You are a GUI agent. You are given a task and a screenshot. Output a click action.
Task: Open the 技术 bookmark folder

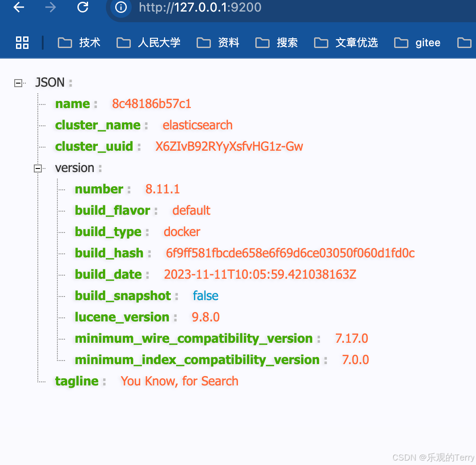pos(79,43)
